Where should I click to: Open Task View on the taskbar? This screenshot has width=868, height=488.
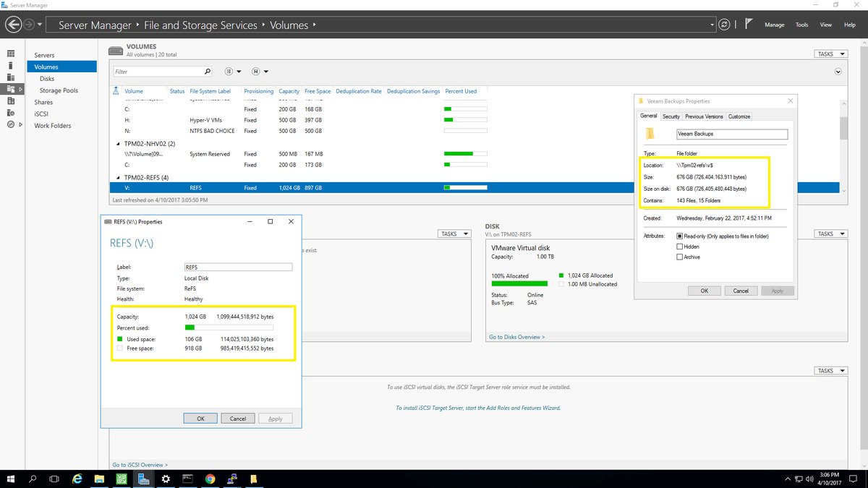click(x=54, y=479)
